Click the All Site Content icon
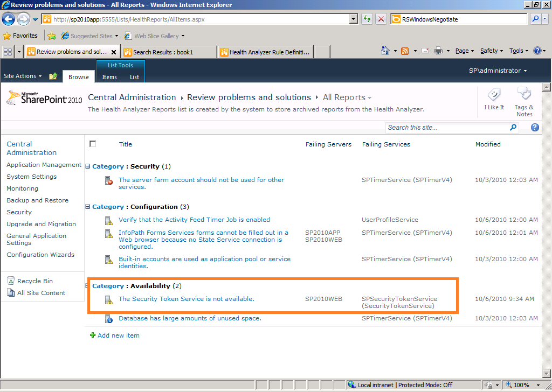This screenshot has width=552, height=392. pos(11,292)
